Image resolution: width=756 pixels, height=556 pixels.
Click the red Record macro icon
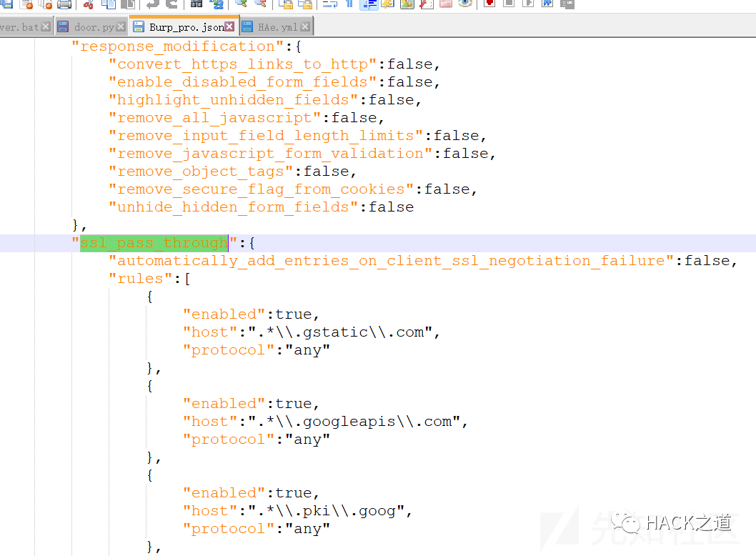click(x=489, y=4)
